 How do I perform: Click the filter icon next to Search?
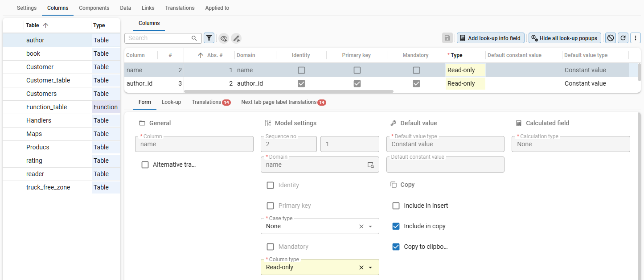pyautogui.click(x=209, y=38)
